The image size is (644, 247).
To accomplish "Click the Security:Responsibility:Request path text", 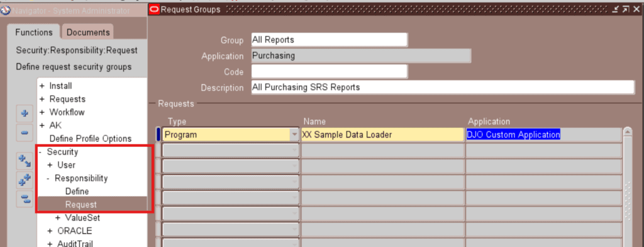I will click(76, 50).
